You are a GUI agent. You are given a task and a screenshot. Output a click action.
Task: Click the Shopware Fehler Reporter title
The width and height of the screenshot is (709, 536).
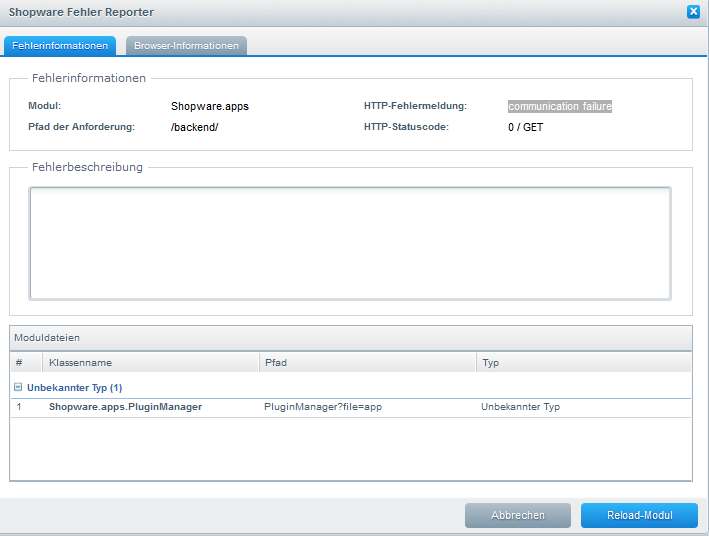point(81,12)
